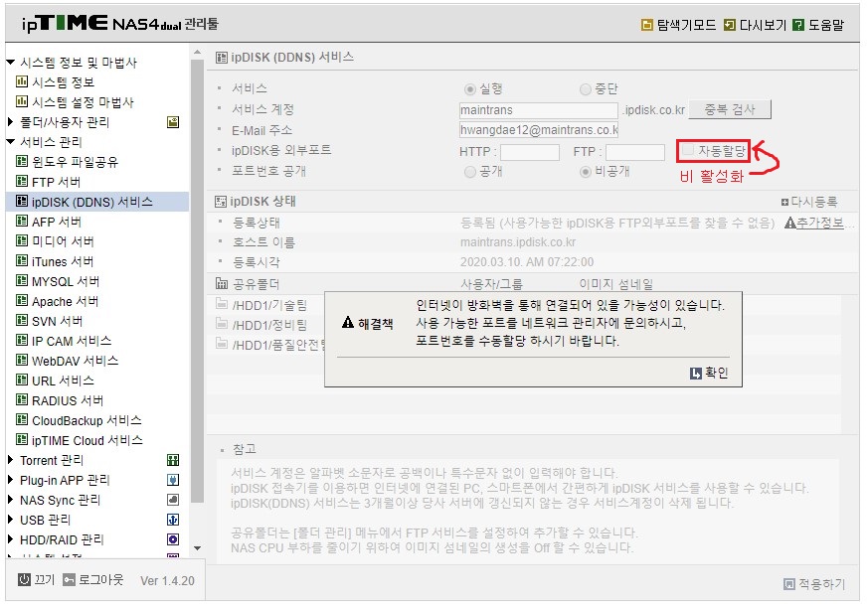The image size is (868, 609).
Task: Expand the Torrent 관리 tree
Action: click(10, 460)
